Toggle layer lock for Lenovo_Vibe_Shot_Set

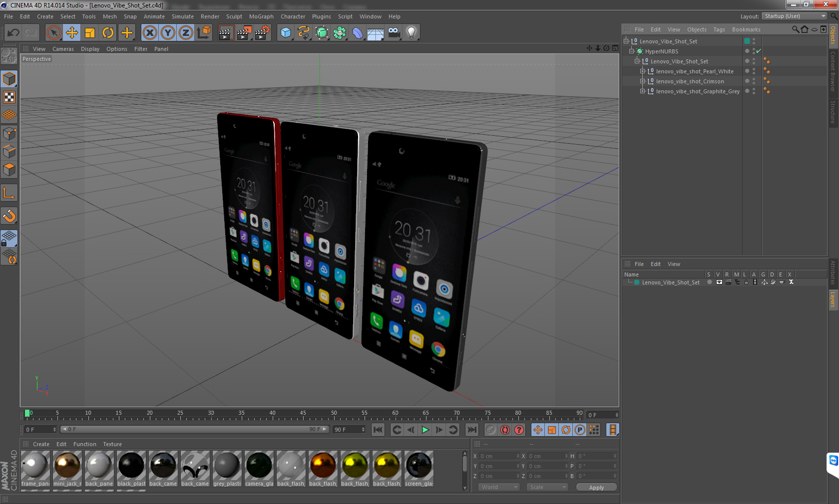tap(746, 282)
